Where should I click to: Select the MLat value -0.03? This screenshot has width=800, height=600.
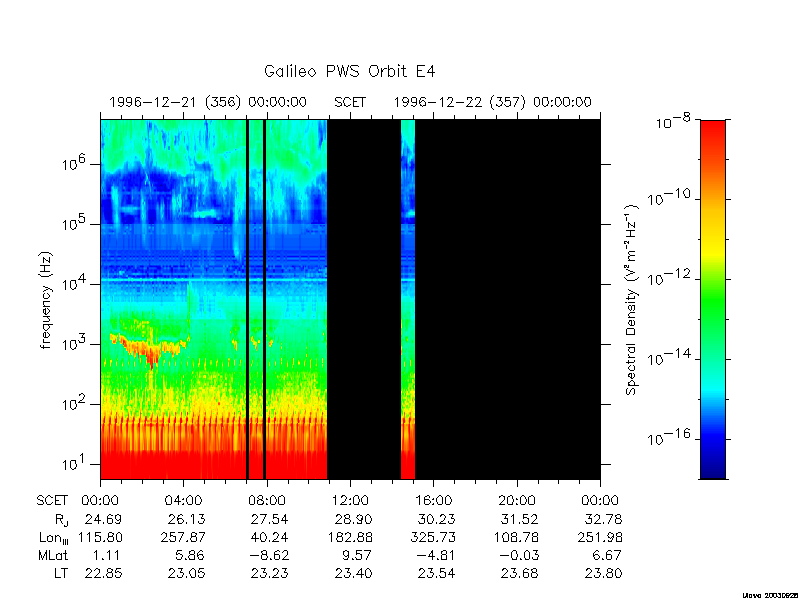(517, 555)
